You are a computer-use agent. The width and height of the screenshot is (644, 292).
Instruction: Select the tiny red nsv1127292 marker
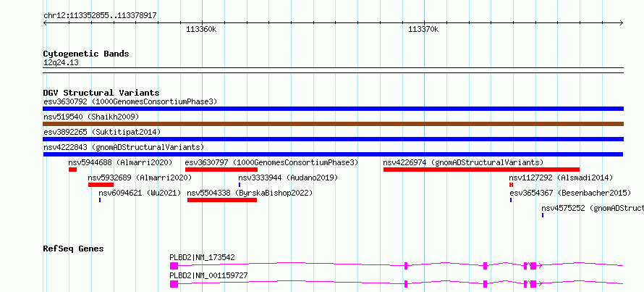512,185
